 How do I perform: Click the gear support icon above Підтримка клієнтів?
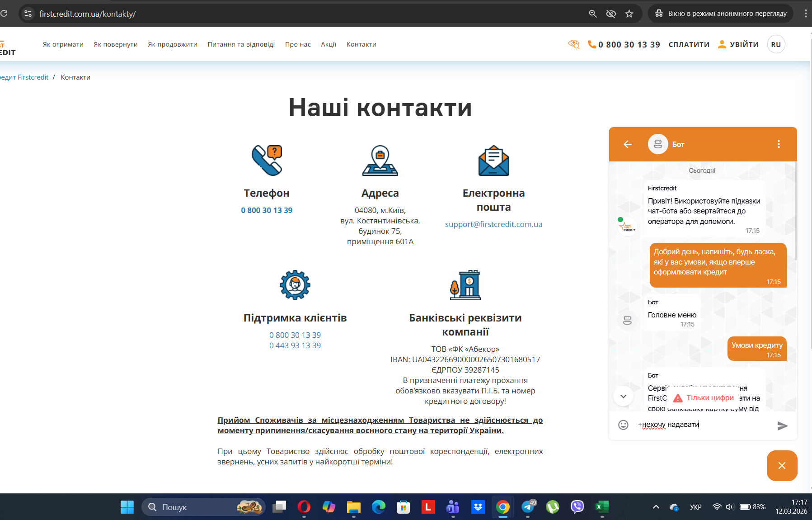tap(295, 285)
